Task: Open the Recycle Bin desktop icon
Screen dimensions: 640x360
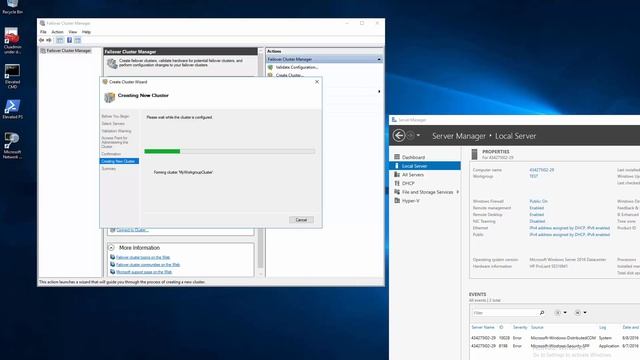Action: coord(12,6)
